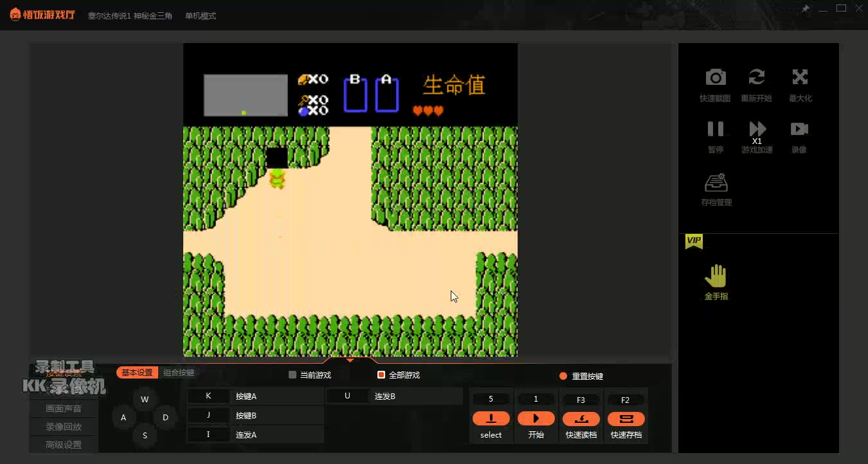Edit the K key binding for 按键A
Image resolution: width=868 pixels, height=464 pixels.
pyautogui.click(x=208, y=396)
